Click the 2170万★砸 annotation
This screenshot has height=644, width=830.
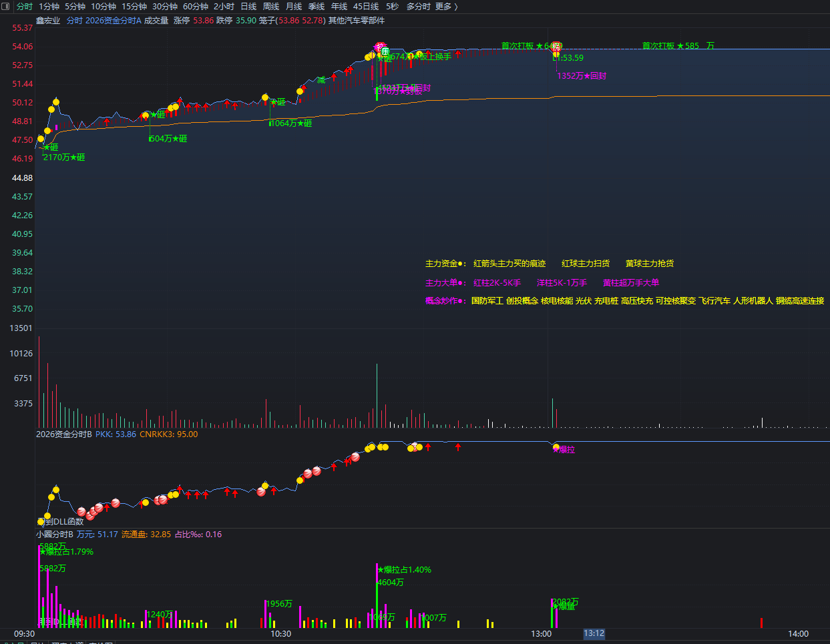(x=64, y=157)
